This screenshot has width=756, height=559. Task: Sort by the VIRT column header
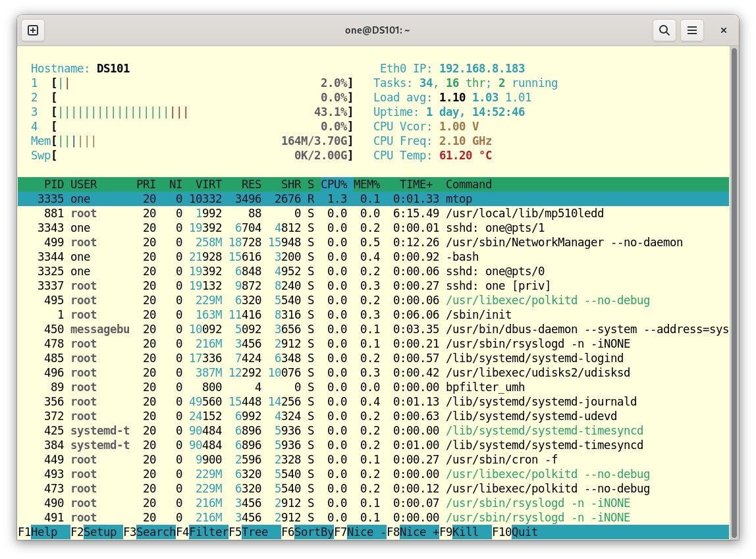(209, 184)
